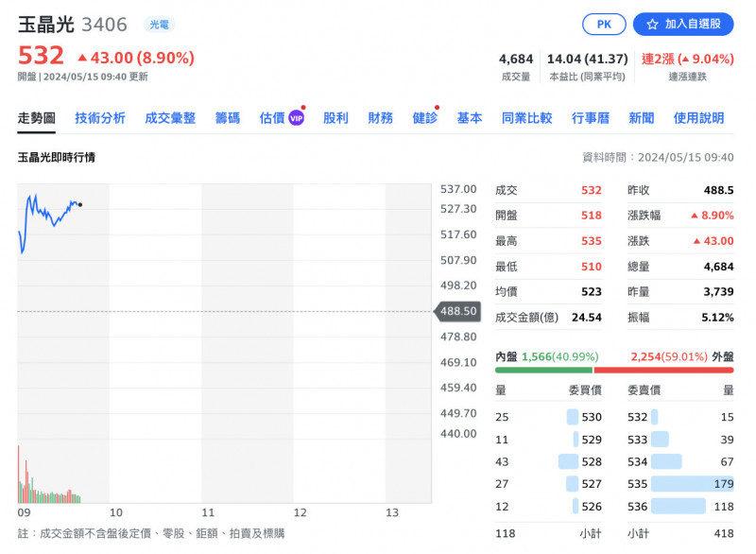Switch to the 成交彙整 tab
This screenshot has width=756, height=554.
coord(170,118)
